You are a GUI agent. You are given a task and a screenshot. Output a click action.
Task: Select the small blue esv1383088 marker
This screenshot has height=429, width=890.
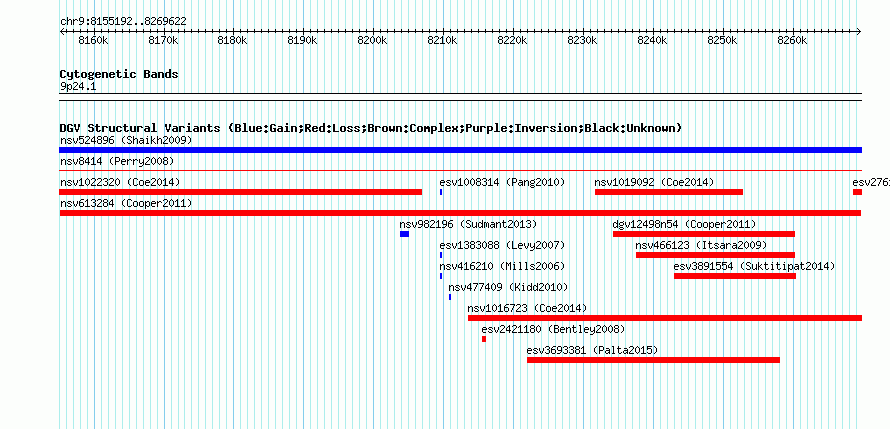tap(441, 255)
